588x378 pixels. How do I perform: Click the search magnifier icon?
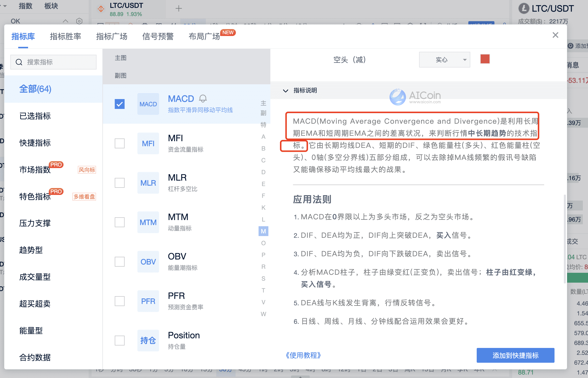[x=19, y=62]
